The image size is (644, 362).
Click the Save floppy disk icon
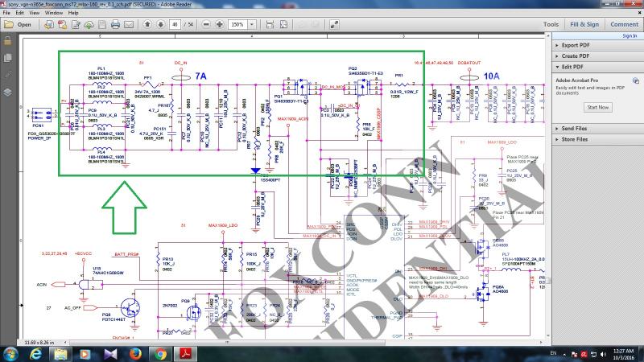tap(102, 25)
